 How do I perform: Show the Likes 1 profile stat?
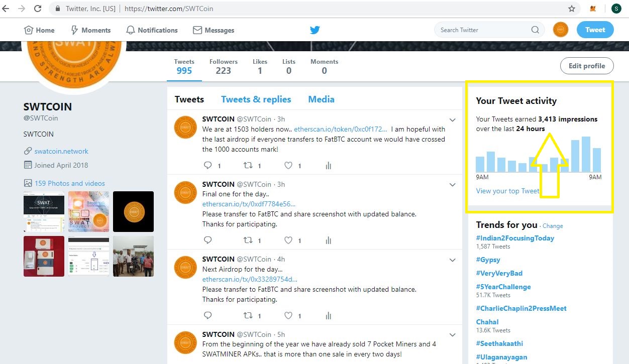(260, 67)
